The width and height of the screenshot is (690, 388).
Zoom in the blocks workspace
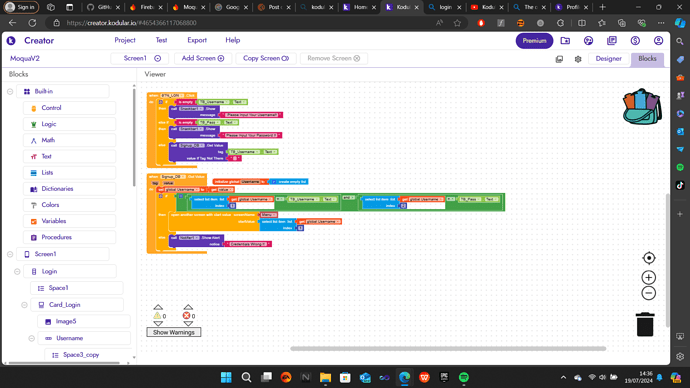pyautogui.click(x=649, y=278)
